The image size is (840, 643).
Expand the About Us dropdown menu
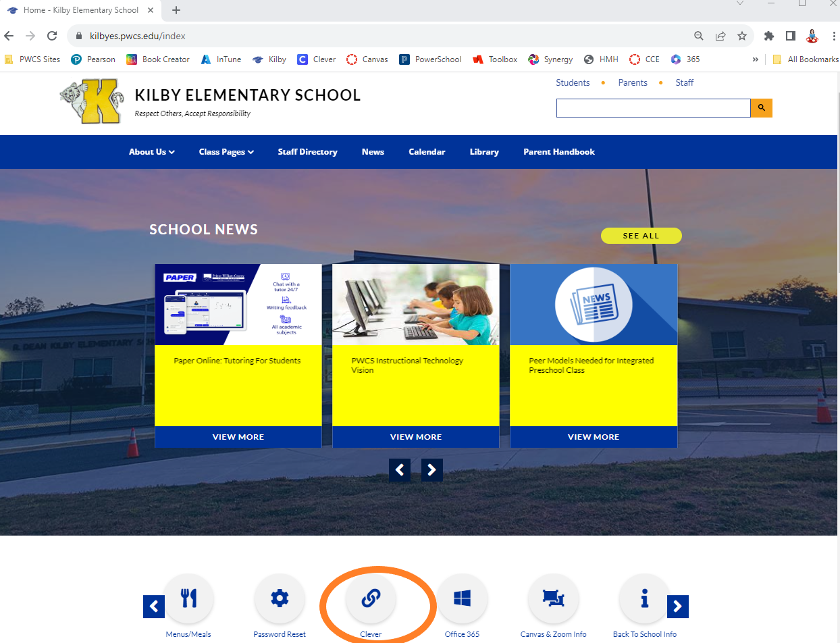[152, 152]
